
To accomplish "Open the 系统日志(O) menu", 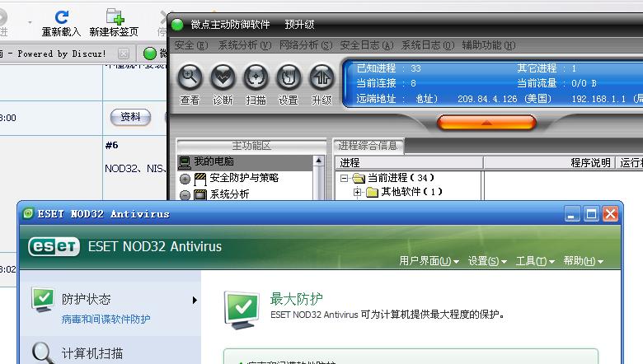I will (428, 45).
